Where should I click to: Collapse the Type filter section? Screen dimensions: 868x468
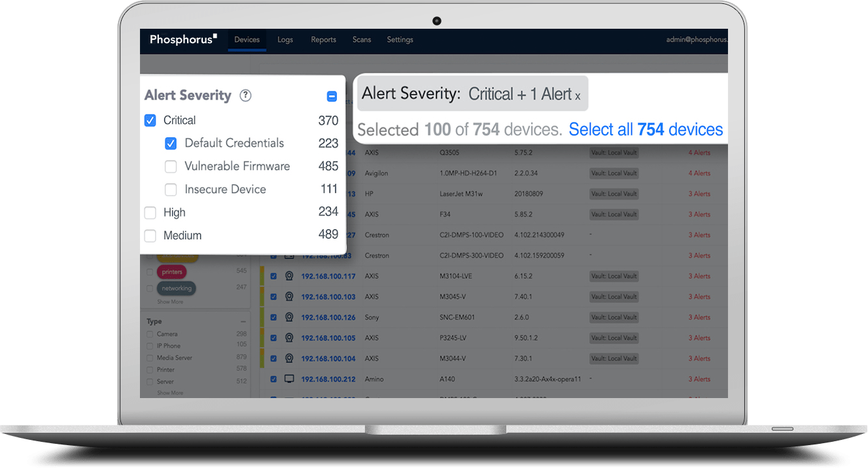click(243, 322)
